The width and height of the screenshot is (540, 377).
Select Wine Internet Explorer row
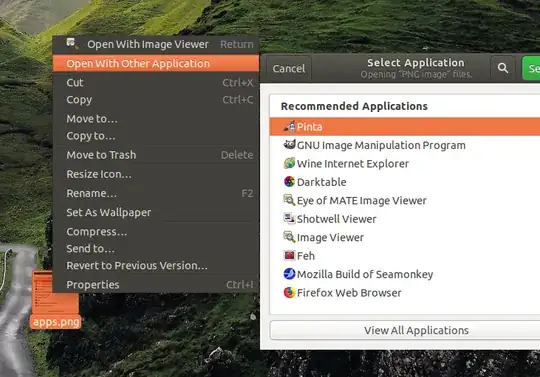click(x=405, y=164)
